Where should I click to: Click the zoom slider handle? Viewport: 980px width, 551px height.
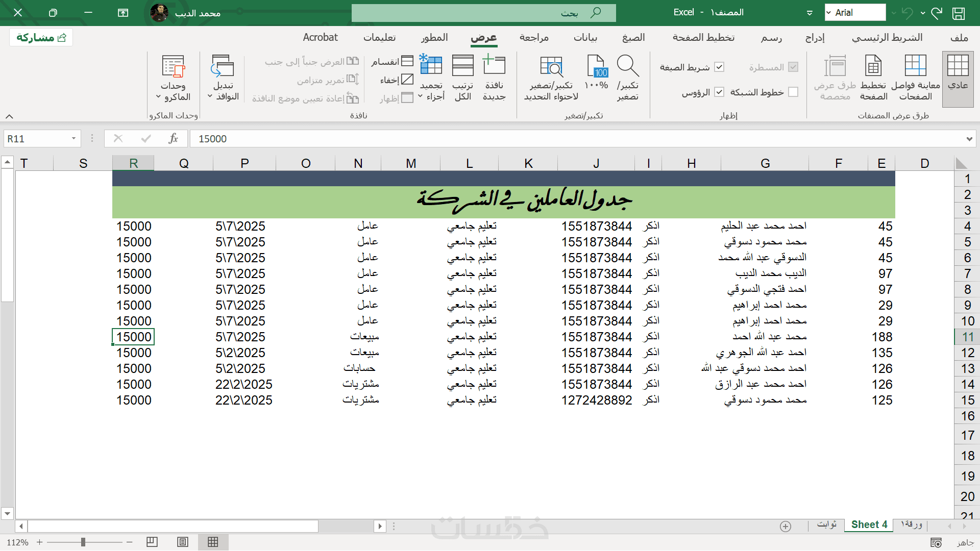click(x=83, y=542)
